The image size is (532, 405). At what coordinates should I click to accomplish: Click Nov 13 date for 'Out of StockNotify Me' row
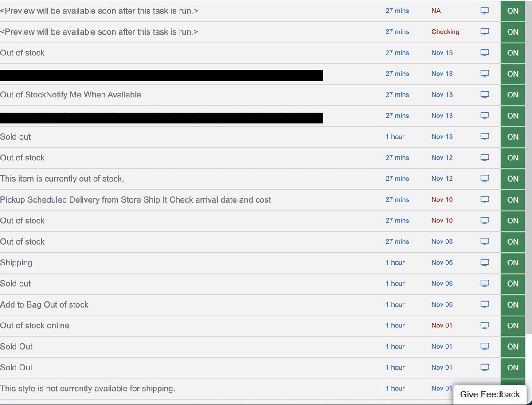442,94
